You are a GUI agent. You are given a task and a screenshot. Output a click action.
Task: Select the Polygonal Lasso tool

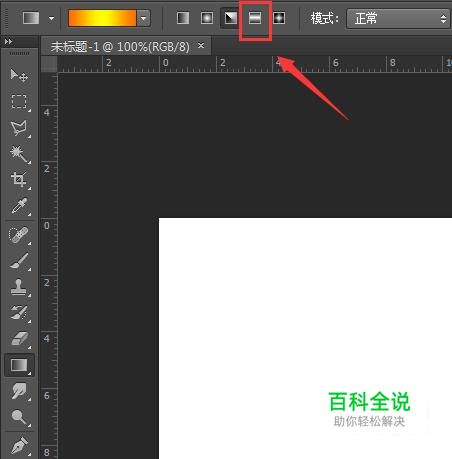[x=19, y=128]
